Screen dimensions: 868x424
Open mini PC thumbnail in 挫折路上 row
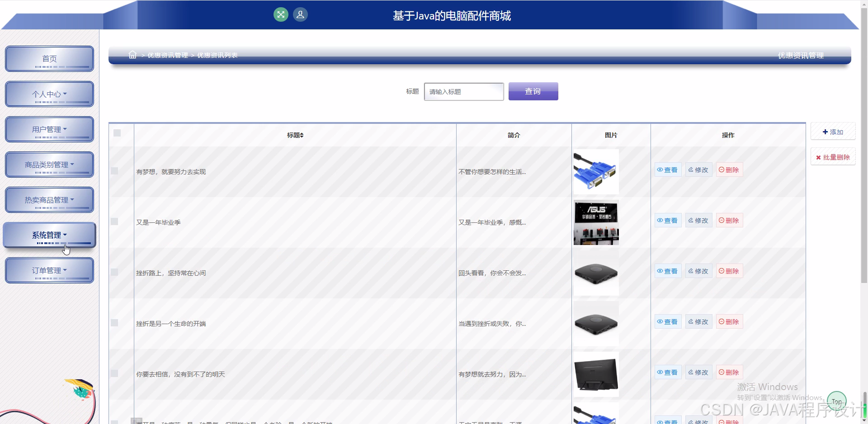(x=596, y=273)
